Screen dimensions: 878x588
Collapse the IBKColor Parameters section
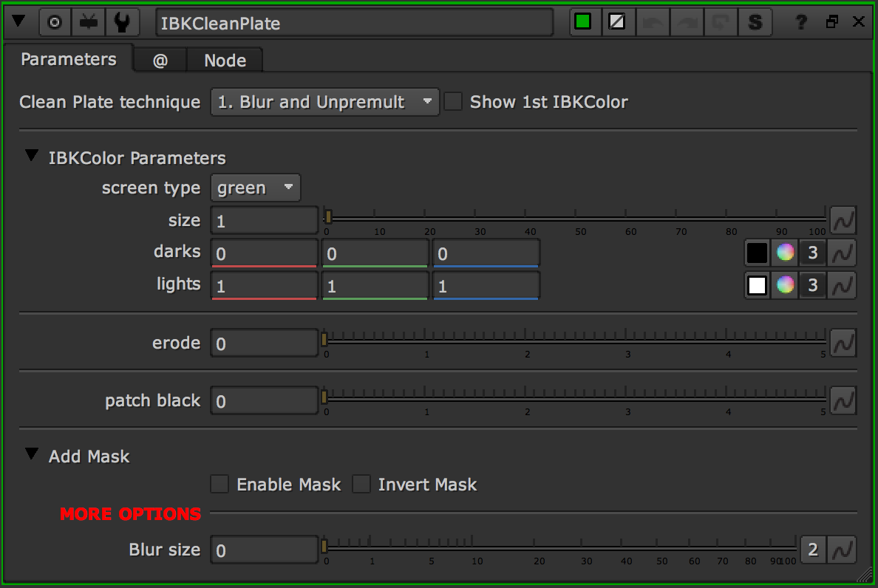click(x=31, y=156)
